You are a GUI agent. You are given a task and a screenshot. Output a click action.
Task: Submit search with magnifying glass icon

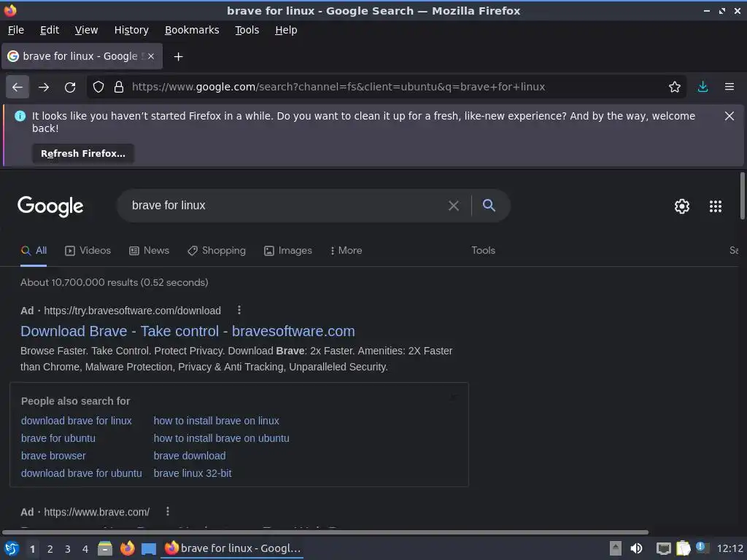pyautogui.click(x=489, y=205)
